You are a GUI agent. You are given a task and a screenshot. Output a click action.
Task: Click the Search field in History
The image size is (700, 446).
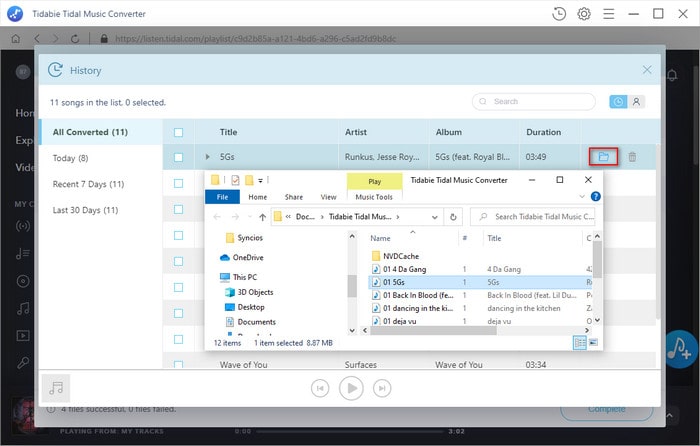tap(533, 101)
